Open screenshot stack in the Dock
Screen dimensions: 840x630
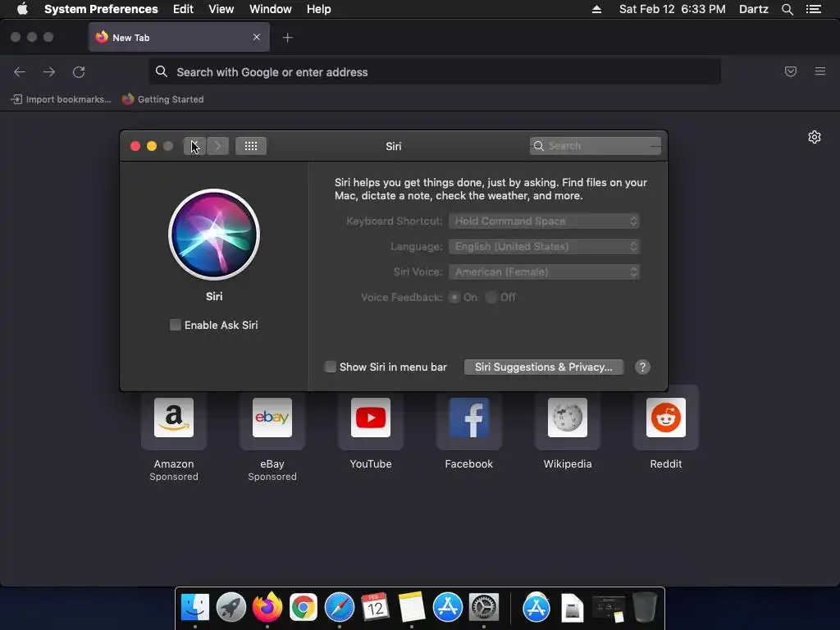(x=608, y=609)
